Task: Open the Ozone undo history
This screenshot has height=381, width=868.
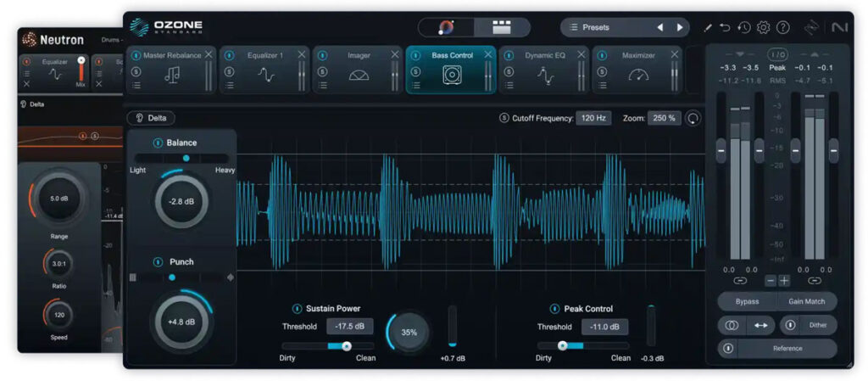Action: (x=744, y=27)
